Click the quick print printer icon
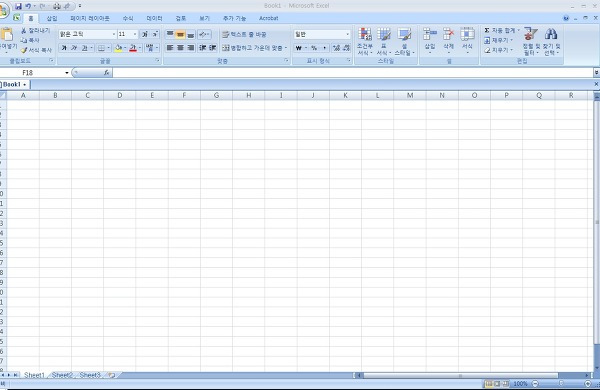Screen dimensions: 600x390 tap(57, 6)
